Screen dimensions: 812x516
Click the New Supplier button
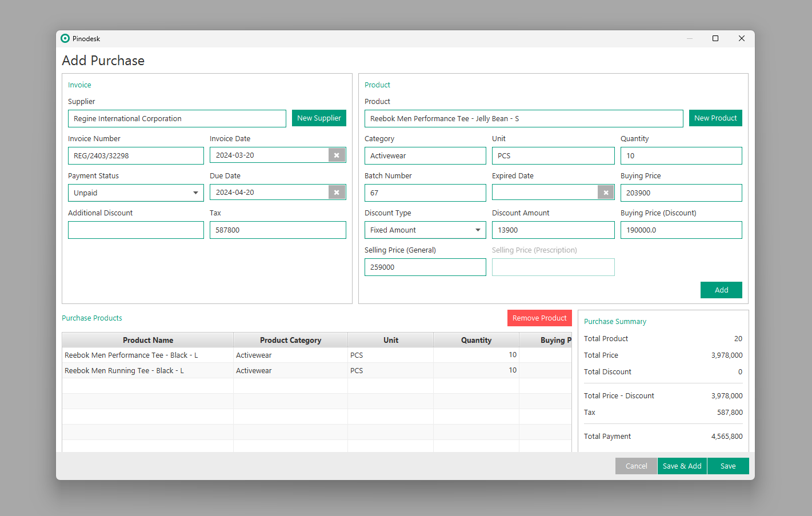click(319, 118)
